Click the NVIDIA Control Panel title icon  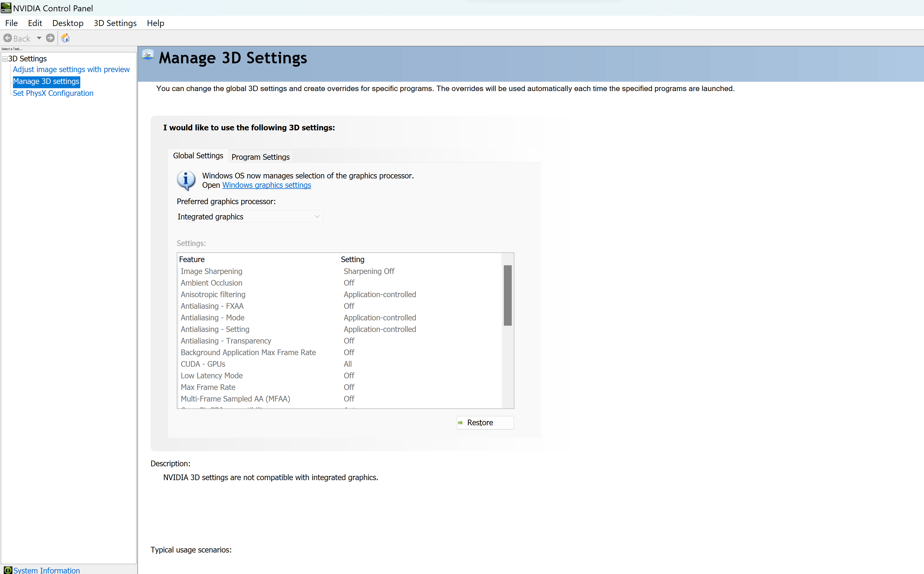click(x=6, y=8)
